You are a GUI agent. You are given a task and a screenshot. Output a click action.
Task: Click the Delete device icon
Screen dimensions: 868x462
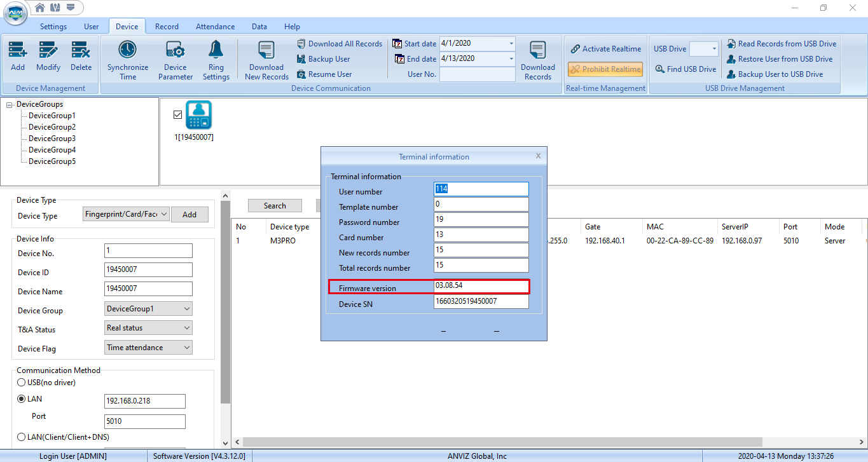81,50
